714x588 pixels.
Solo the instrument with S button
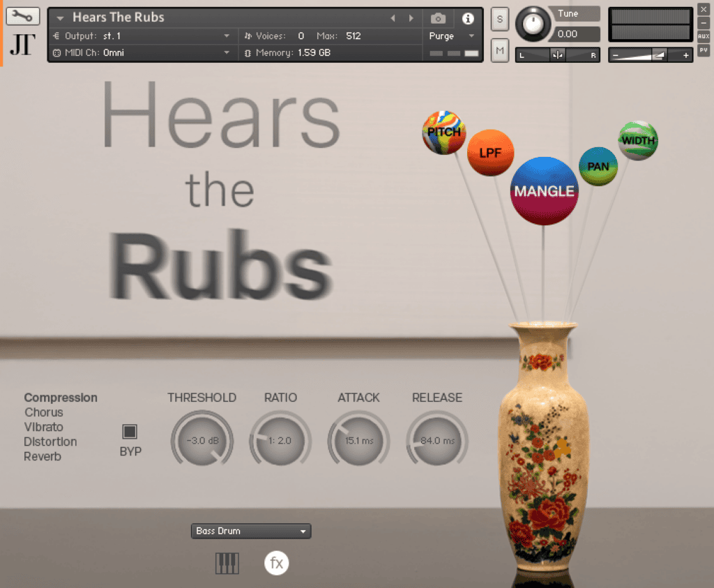tap(499, 19)
